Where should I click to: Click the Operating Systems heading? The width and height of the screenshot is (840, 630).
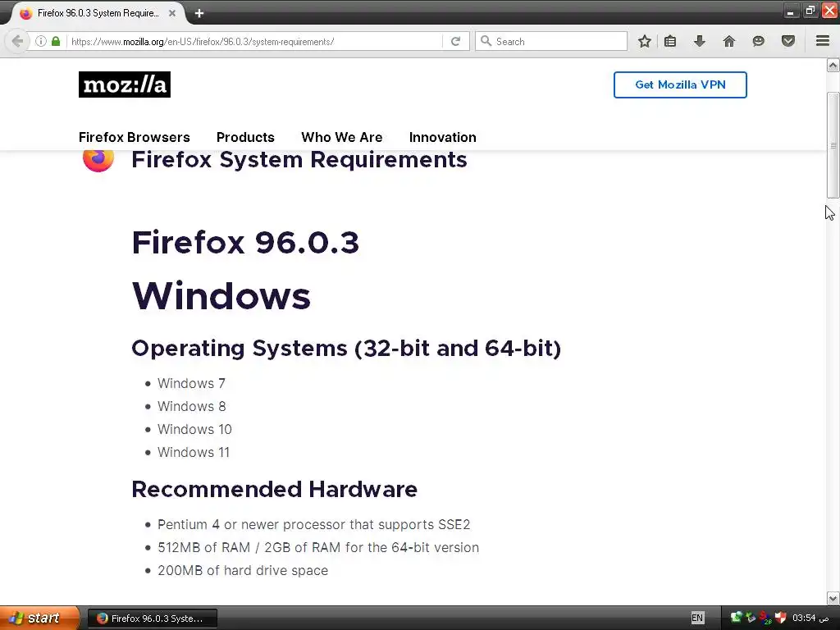point(346,348)
